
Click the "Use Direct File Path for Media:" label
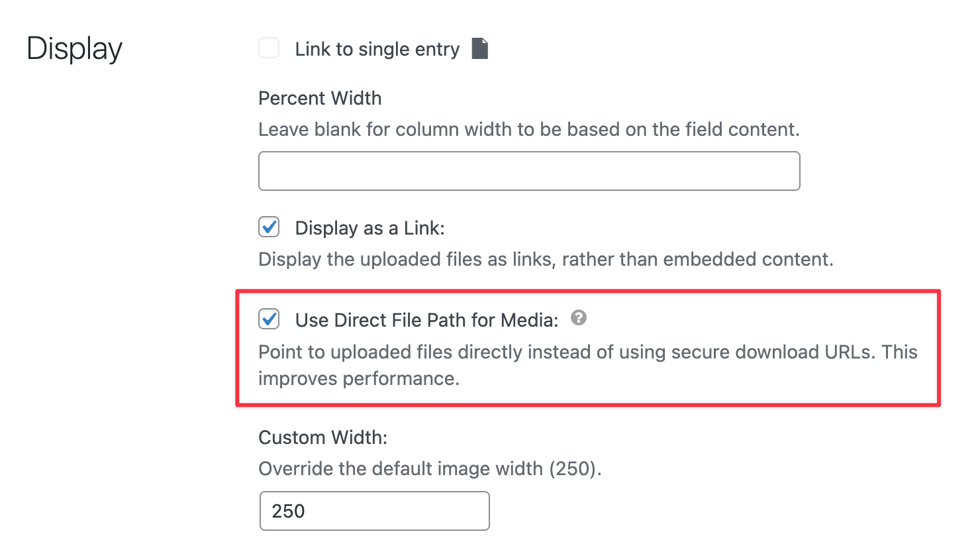pos(426,320)
